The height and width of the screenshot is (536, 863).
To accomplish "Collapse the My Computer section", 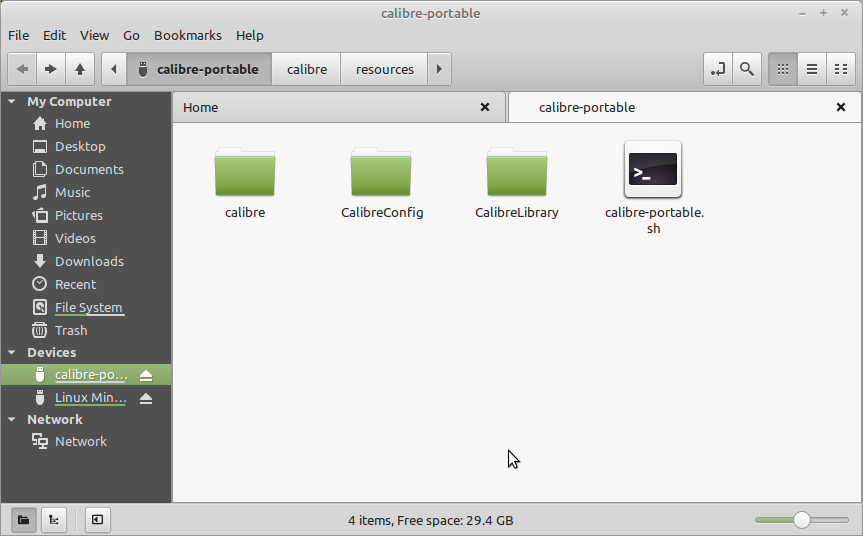I will (x=12, y=102).
